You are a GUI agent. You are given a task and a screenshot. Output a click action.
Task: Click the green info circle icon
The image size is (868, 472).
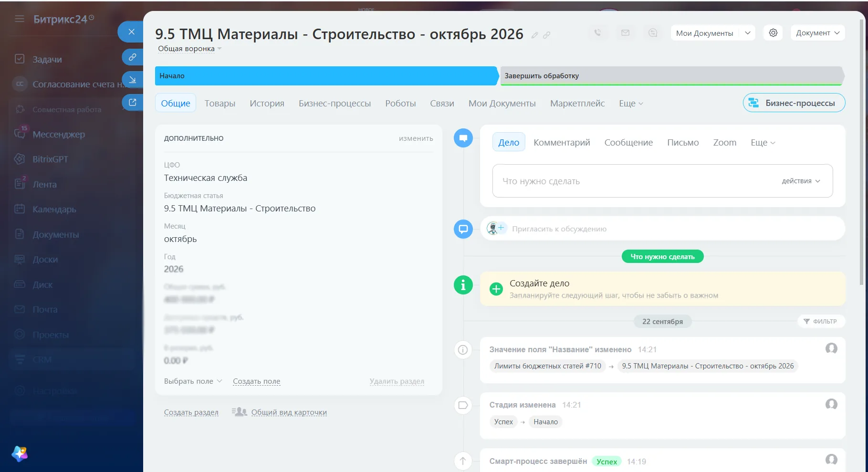(x=463, y=285)
